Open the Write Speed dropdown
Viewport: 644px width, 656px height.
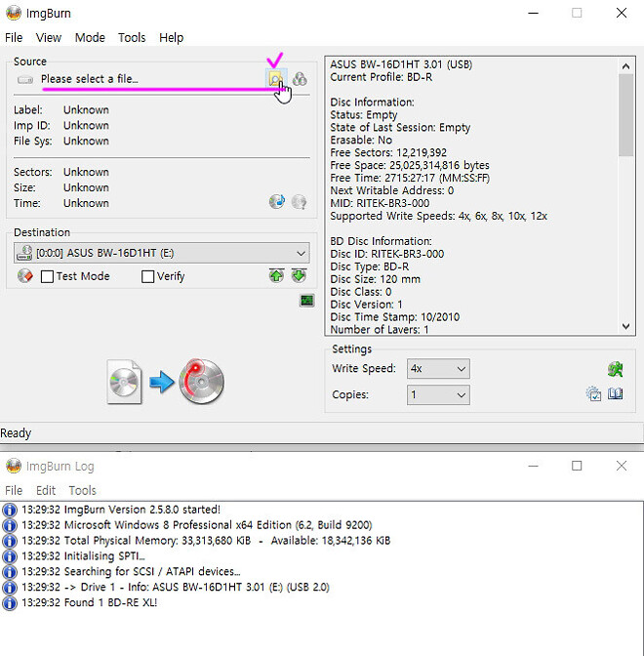(461, 369)
